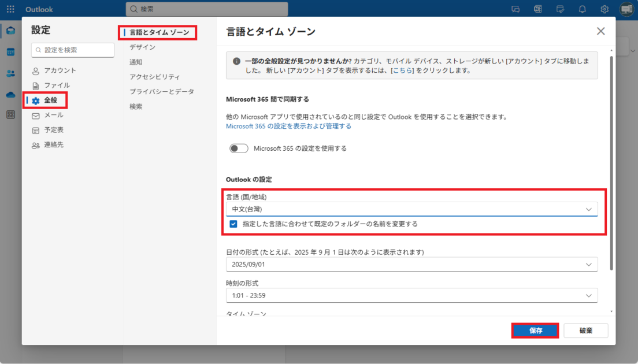Open the Mail icon in left rail
This screenshot has width=638, height=364.
(10, 31)
